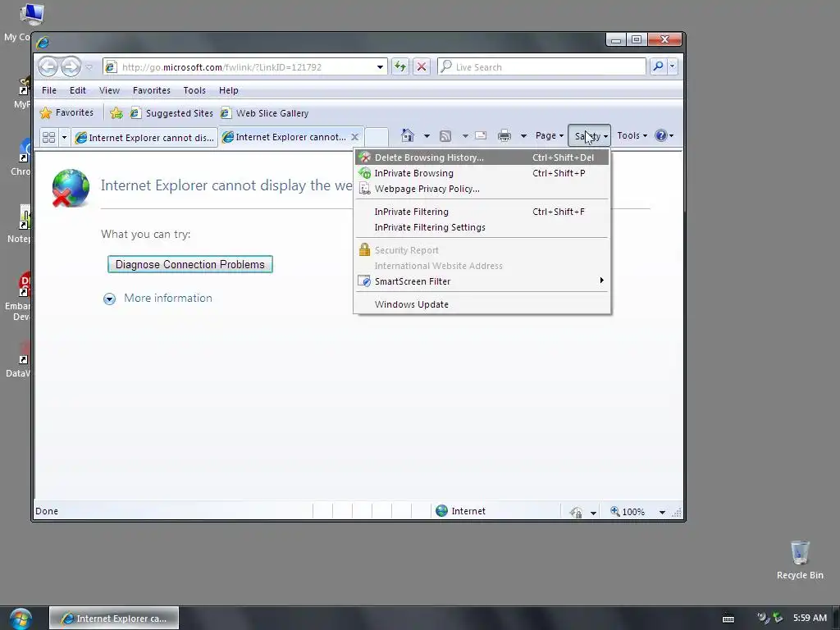Click the keyboard icon in system tray
840x630 pixels.
728,619
